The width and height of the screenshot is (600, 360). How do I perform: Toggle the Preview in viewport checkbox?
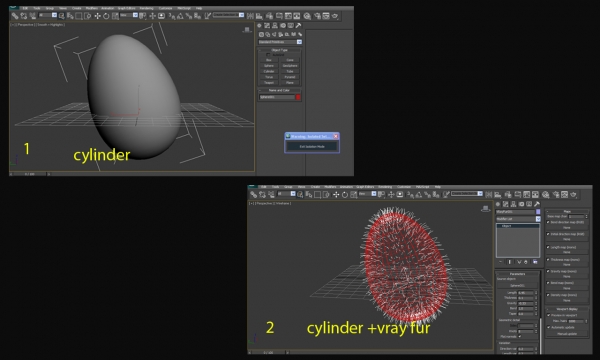(548, 315)
